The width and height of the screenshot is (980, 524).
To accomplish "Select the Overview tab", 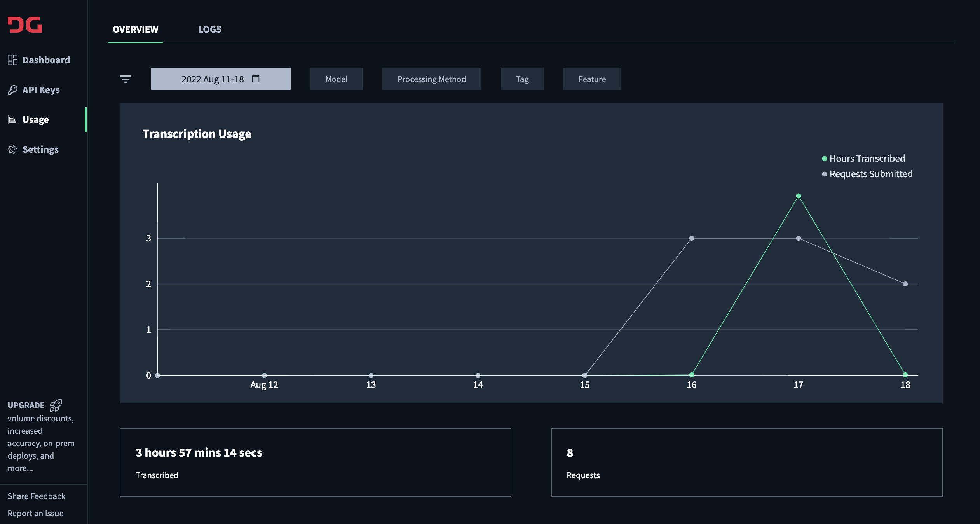I will pos(135,30).
